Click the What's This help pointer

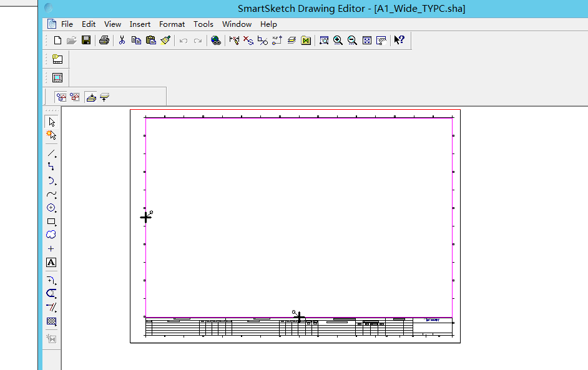pyautogui.click(x=399, y=40)
